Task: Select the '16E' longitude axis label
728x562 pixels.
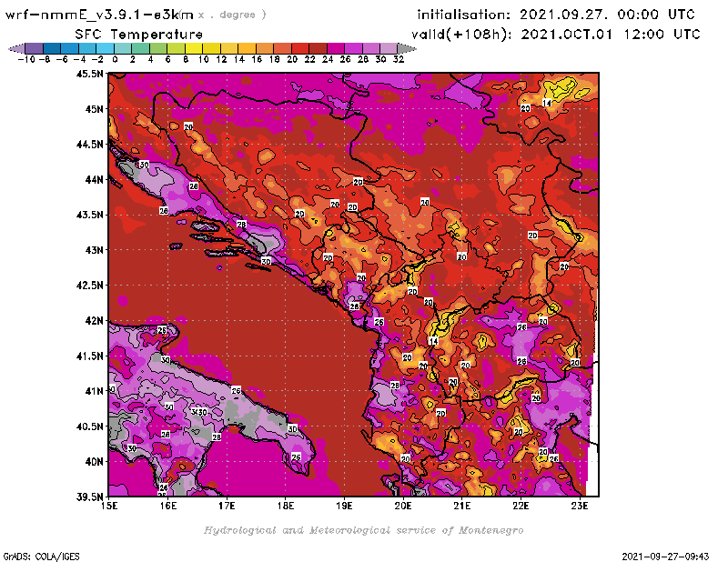Action: 168,506
